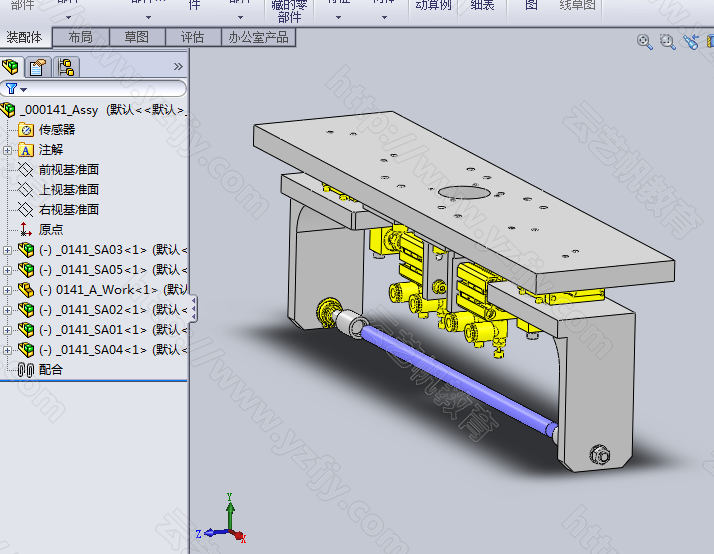Screen dimensions: 714x554
Task: Click the Previous View icon
Action: (691, 41)
